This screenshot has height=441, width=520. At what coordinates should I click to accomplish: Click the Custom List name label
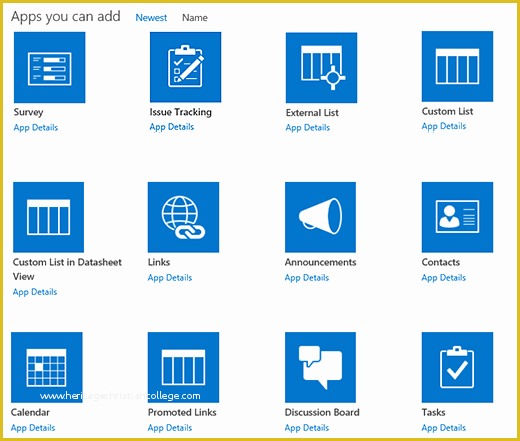[447, 111]
